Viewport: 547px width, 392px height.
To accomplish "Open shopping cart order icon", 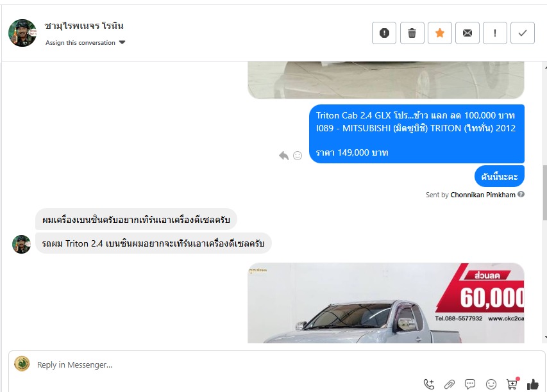I will point(512,384).
